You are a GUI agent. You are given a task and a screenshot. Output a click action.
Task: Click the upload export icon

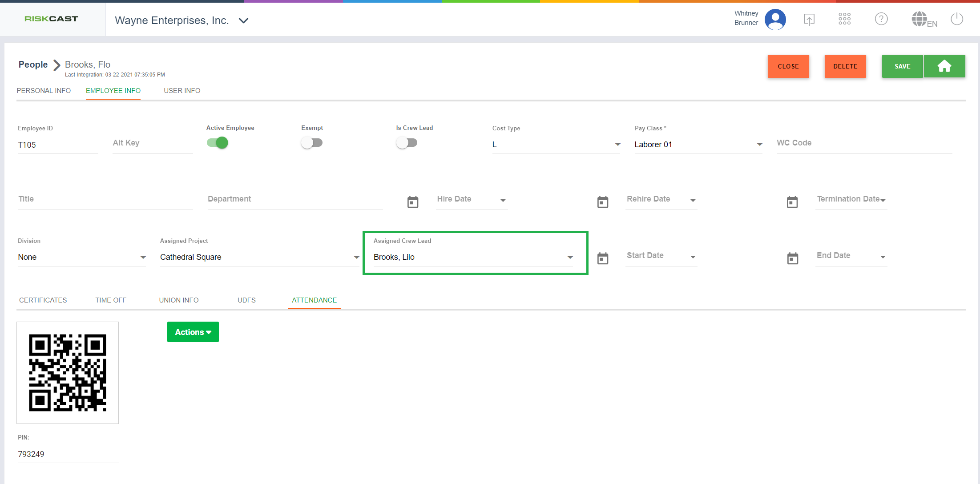click(809, 19)
